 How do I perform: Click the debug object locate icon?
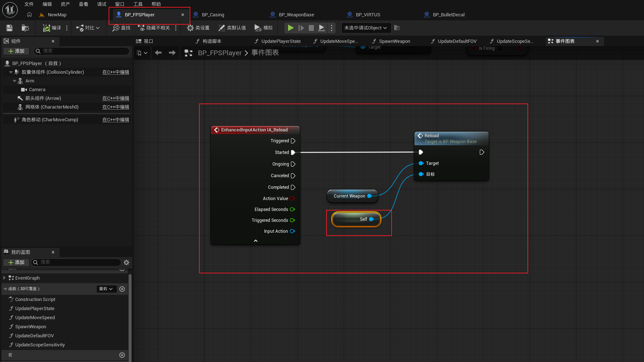pyautogui.click(x=397, y=28)
